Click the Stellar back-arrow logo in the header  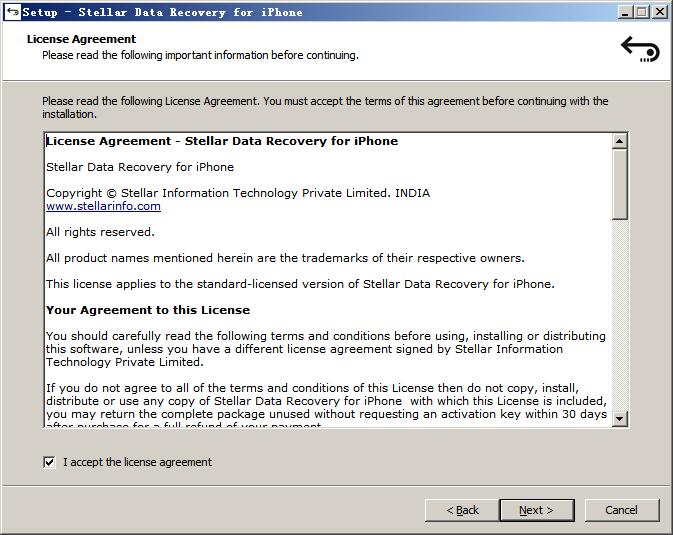[640, 49]
